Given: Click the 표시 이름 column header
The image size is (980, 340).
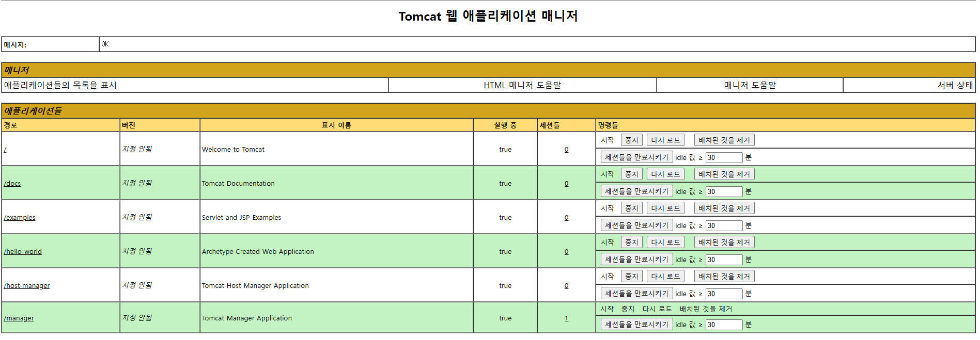Looking at the screenshot, I should 336,125.
